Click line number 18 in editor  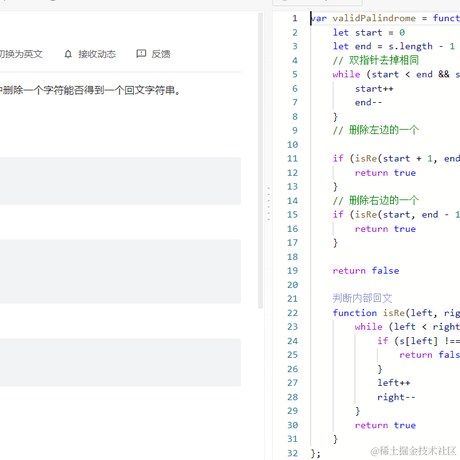coord(292,257)
